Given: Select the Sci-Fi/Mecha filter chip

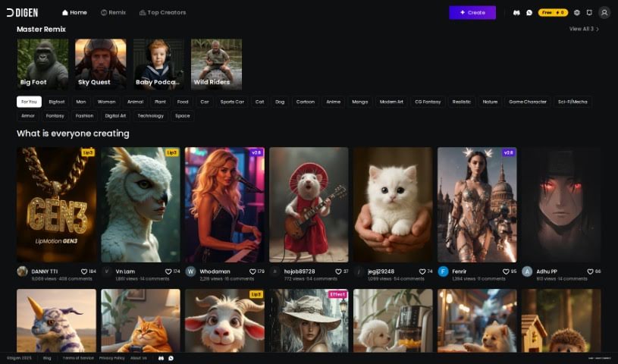Looking at the screenshot, I should pos(573,102).
